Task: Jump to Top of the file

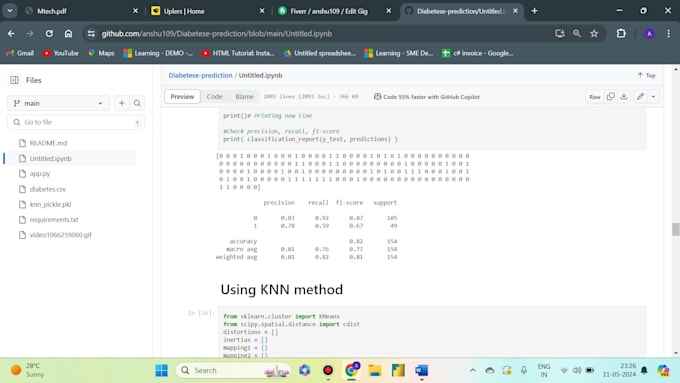Action: point(646,75)
